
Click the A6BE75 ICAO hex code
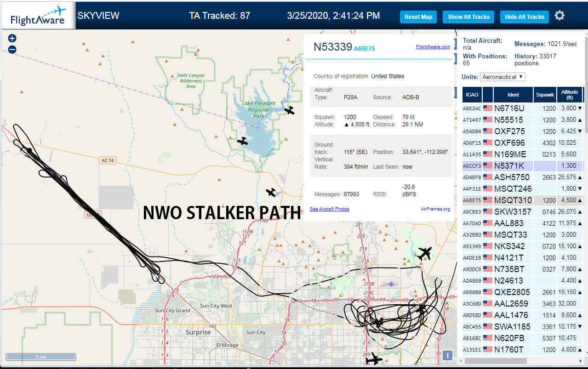(x=364, y=48)
